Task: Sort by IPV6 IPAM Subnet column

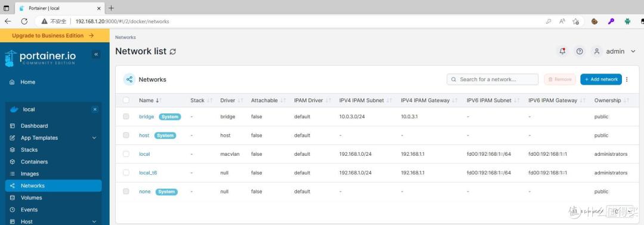Action: (x=493, y=100)
